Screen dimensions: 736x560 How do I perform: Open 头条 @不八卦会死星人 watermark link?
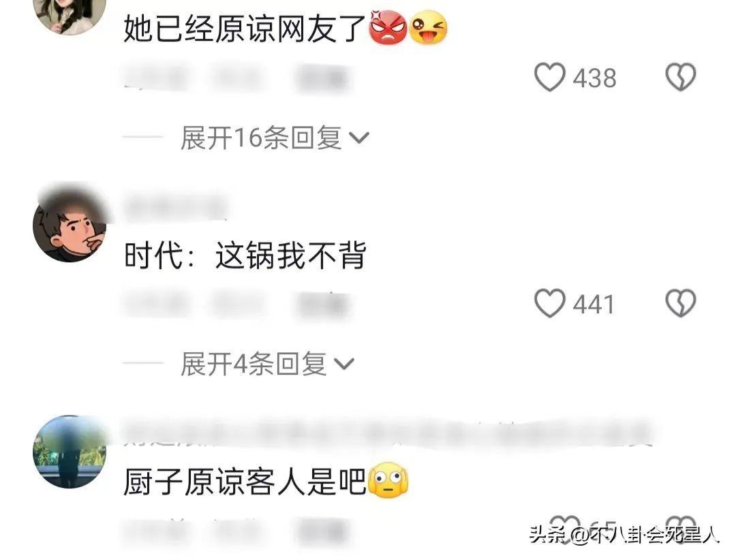(625, 535)
